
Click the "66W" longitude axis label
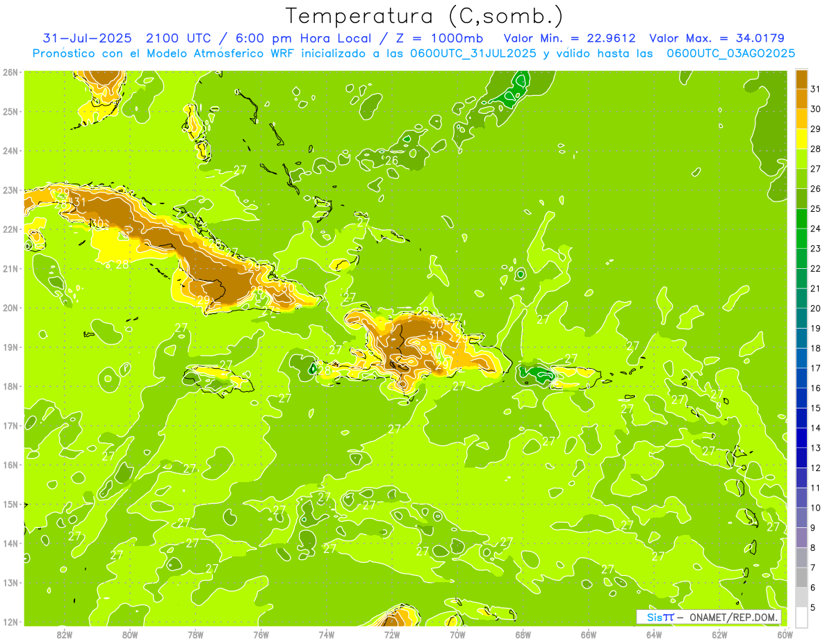pyautogui.click(x=589, y=634)
